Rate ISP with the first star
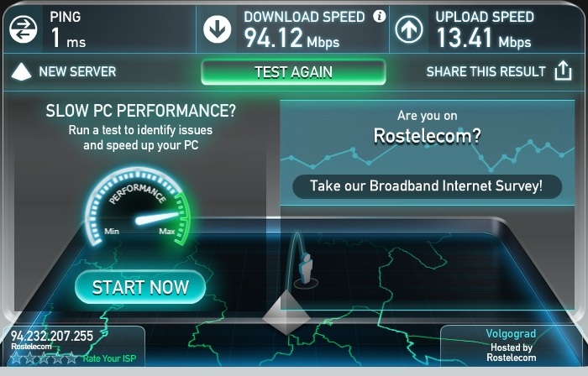 click(x=16, y=358)
